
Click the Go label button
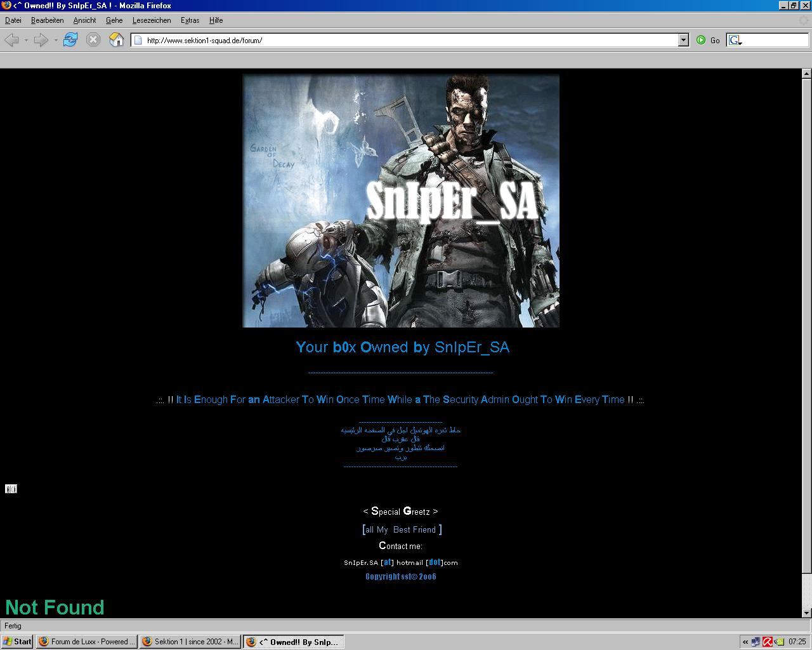(715, 40)
